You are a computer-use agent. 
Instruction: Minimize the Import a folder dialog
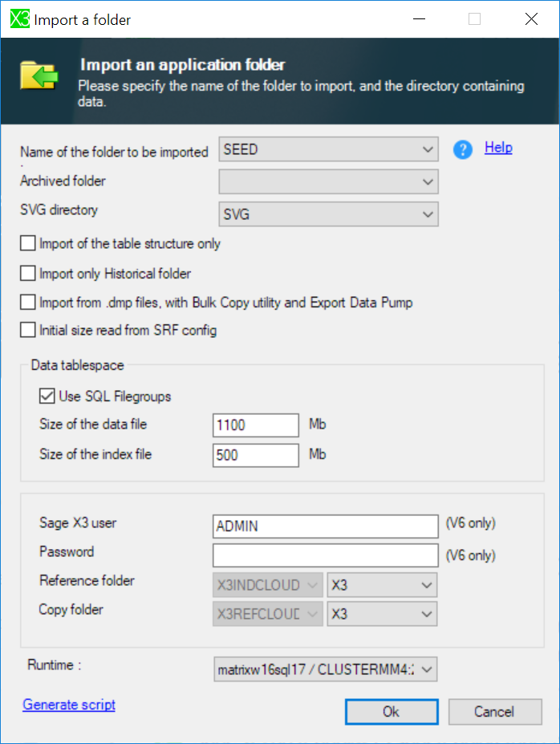point(419,19)
